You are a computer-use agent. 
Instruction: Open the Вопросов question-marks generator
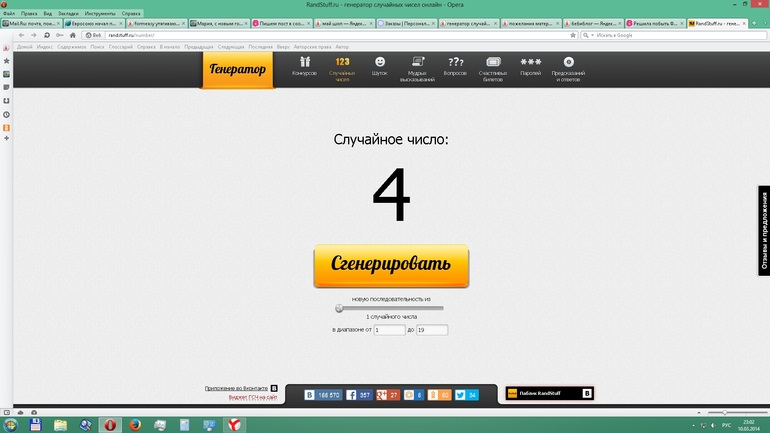(x=455, y=66)
